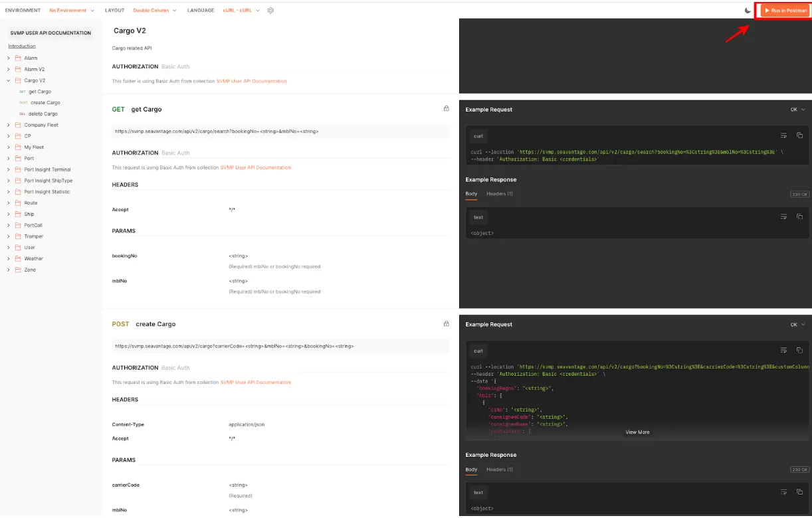Click the carrierCode parameter name
812x518 pixels.
pyautogui.click(x=126, y=485)
